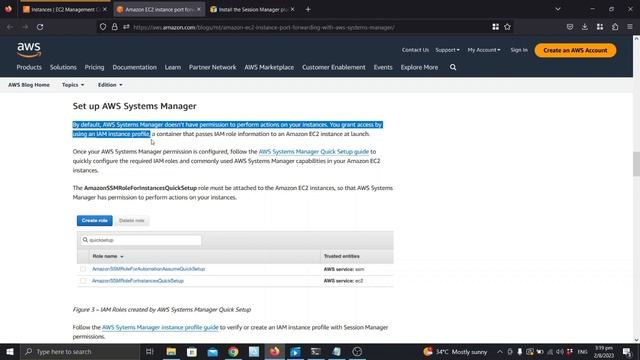
Task: Click the AWS logo
Action: pyautogui.click(x=29, y=50)
